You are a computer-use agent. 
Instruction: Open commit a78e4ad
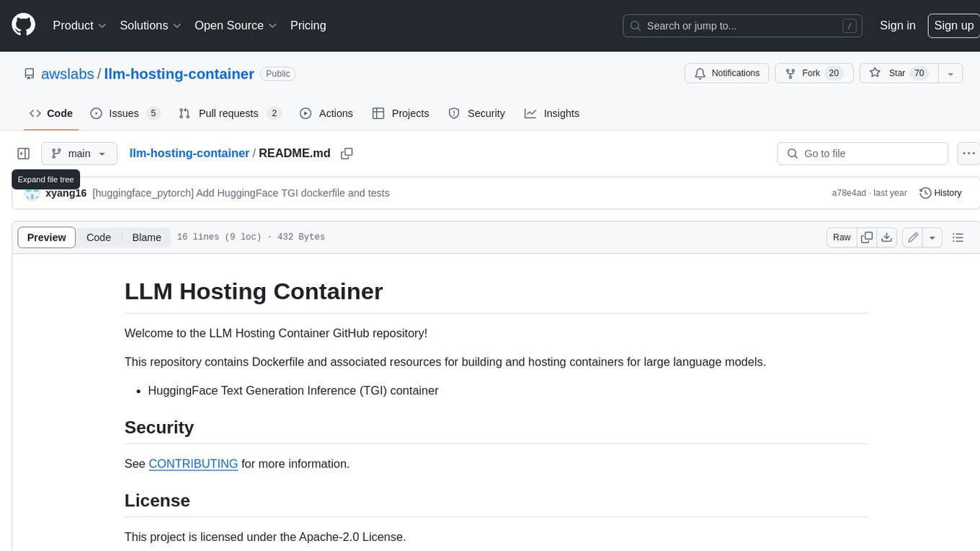click(x=849, y=193)
